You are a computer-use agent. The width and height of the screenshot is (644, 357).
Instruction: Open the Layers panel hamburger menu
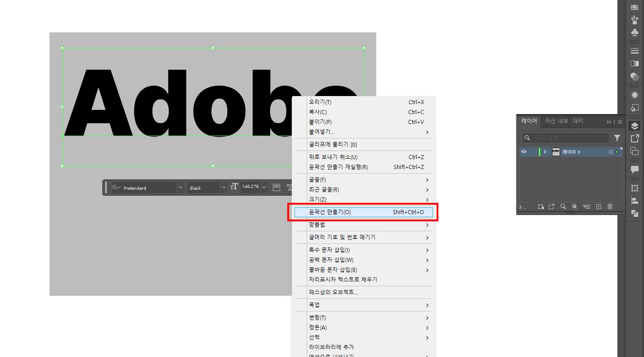pyautogui.click(x=620, y=122)
